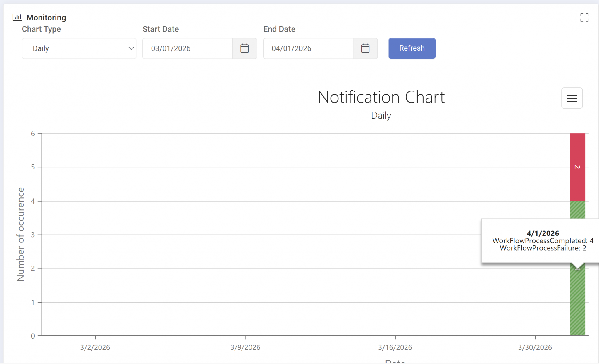
Task: Click the Notification Chart title
Action: pos(381,97)
